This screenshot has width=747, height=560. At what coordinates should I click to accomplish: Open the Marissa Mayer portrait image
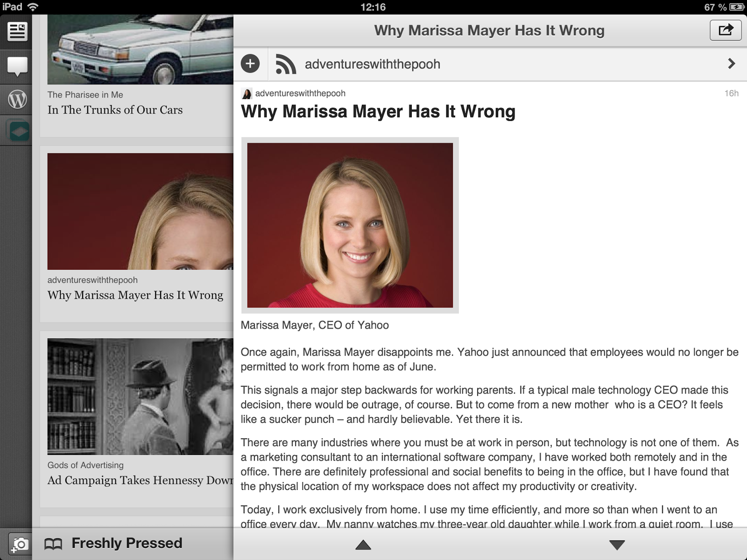[350, 225]
